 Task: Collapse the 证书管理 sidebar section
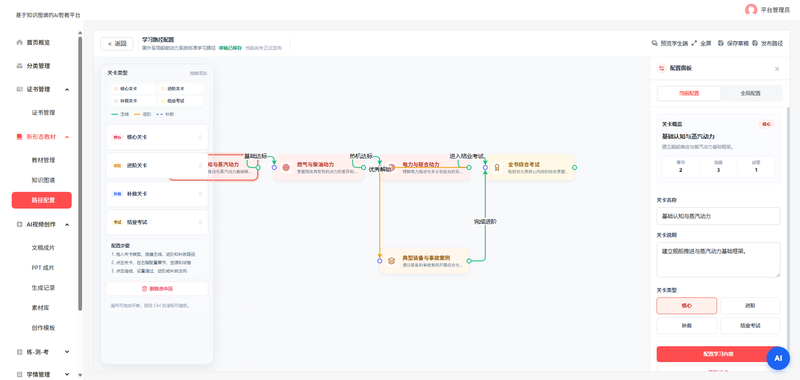(67, 89)
